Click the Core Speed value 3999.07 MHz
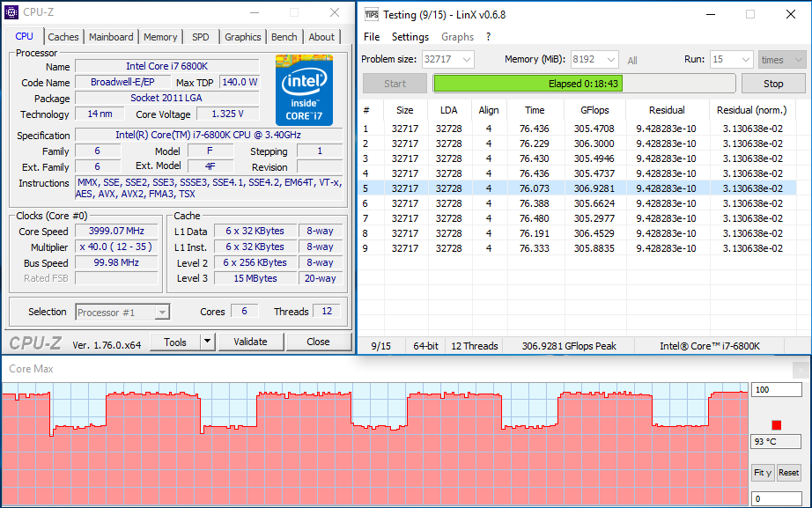 point(116,231)
